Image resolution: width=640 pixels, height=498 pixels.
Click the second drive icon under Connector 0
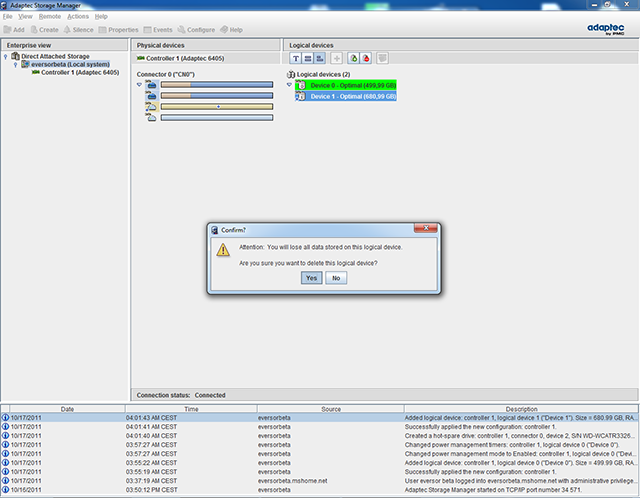(151, 96)
